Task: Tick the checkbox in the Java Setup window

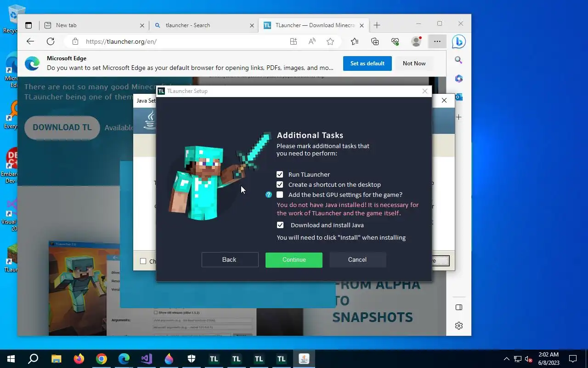Action: pyautogui.click(x=143, y=261)
